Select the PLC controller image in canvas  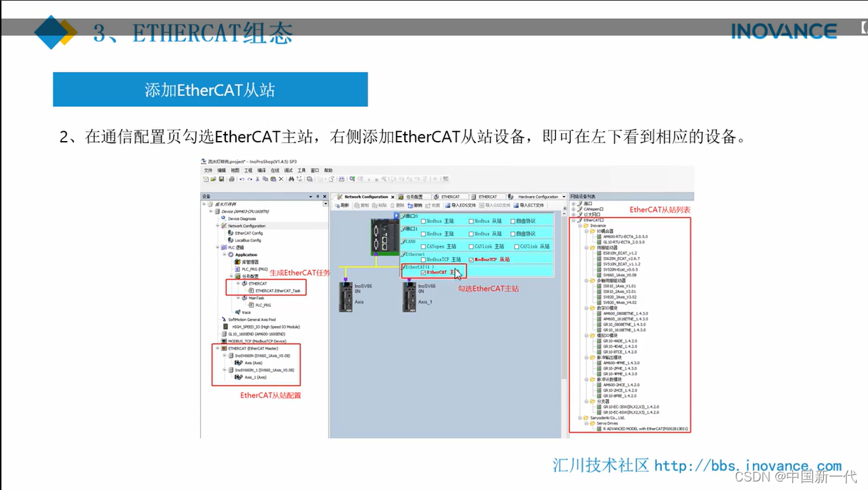coord(385,237)
